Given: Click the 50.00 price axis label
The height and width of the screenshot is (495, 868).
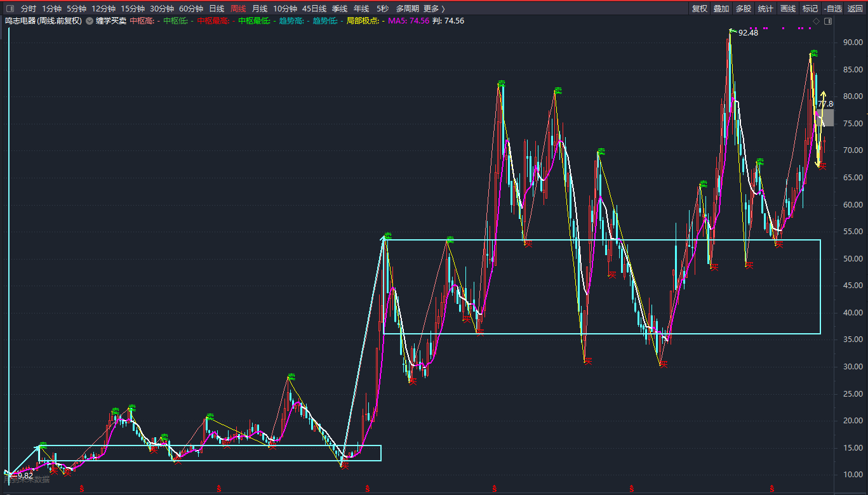Looking at the screenshot, I should click(853, 259).
